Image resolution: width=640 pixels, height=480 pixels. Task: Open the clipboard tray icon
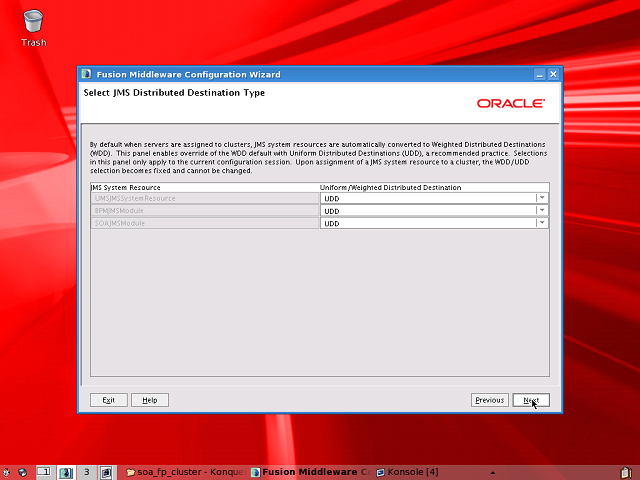click(627, 472)
